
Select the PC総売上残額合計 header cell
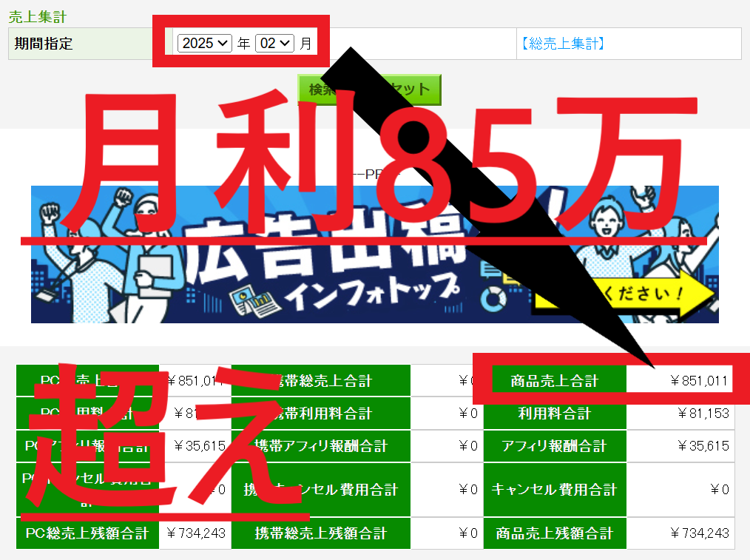(87, 533)
